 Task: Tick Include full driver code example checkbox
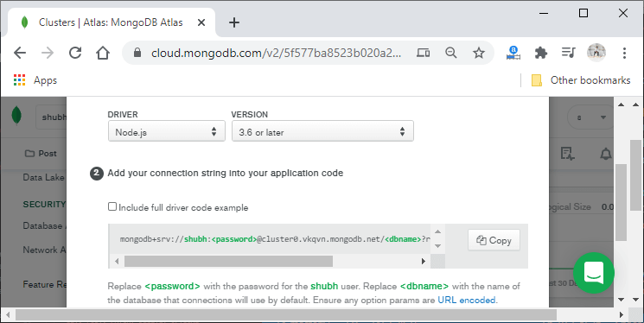pos(112,206)
